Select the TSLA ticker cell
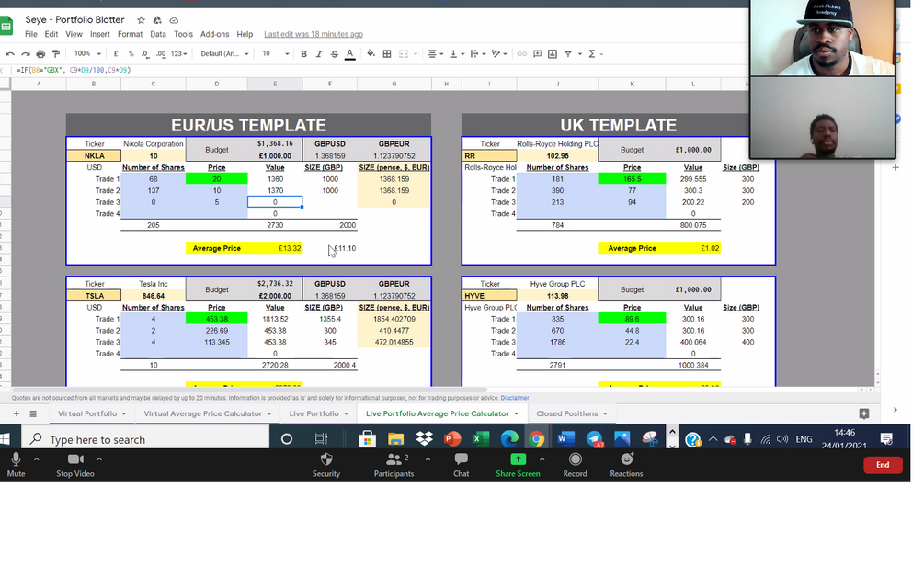Image resolution: width=924 pixels, height=577 pixels. [94, 296]
